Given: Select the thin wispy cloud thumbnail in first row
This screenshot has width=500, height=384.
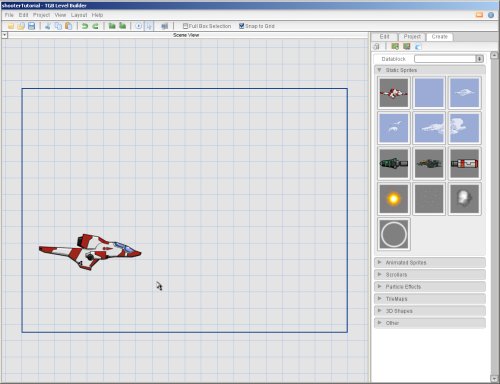Looking at the screenshot, I should [x=464, y=93].
